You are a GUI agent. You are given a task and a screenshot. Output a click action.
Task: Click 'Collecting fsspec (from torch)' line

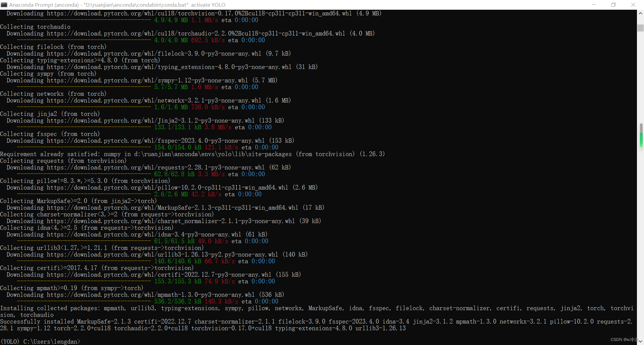[x=50, y=134]
